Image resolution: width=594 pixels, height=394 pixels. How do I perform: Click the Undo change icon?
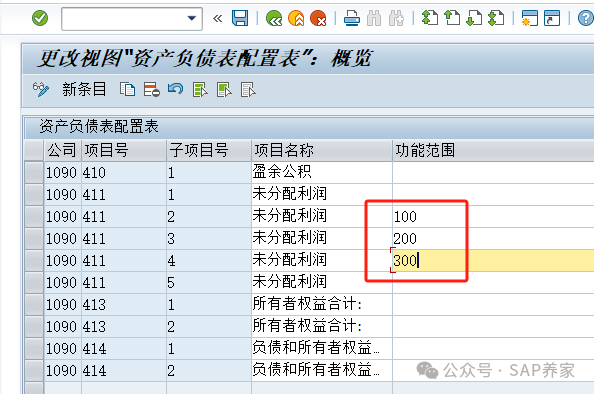175,90
